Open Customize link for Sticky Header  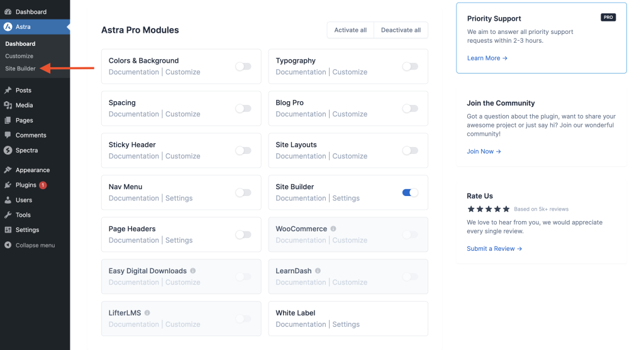tap(183, 156)
